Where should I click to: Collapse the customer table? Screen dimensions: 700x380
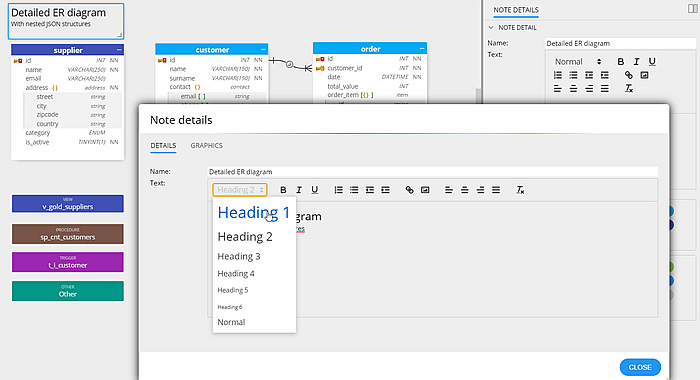(263, 50)
